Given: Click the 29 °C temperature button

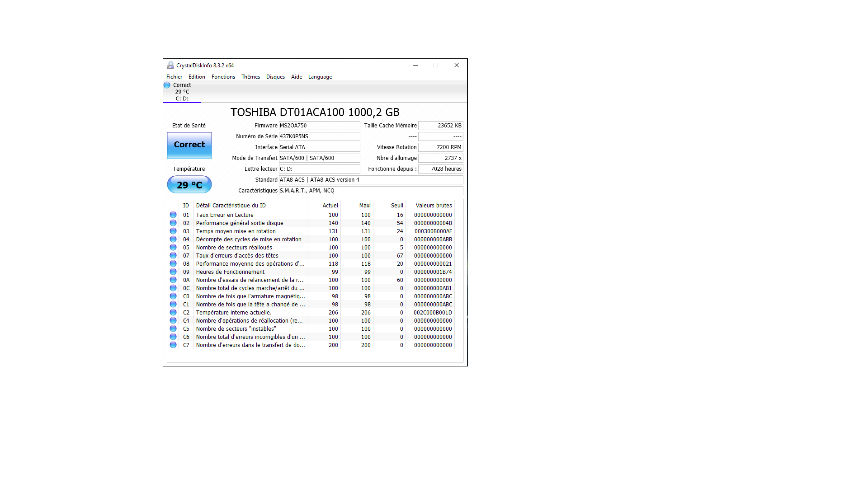Looking at the screenshot, I should 189,185.
